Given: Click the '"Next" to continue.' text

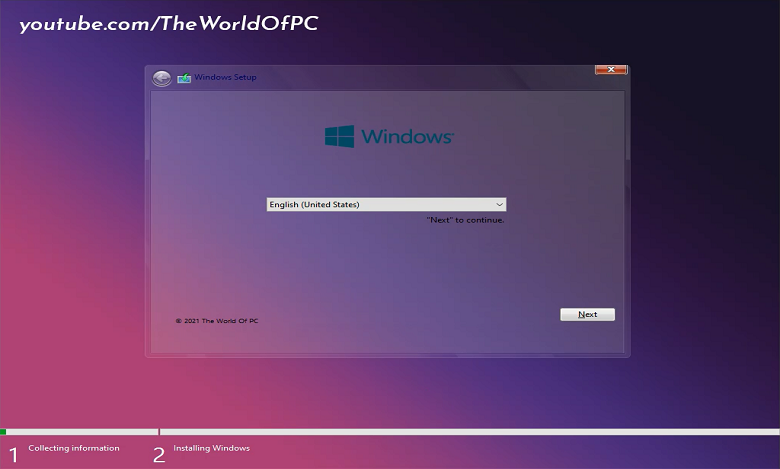Looking at the screenshot, I should point(465,220).
